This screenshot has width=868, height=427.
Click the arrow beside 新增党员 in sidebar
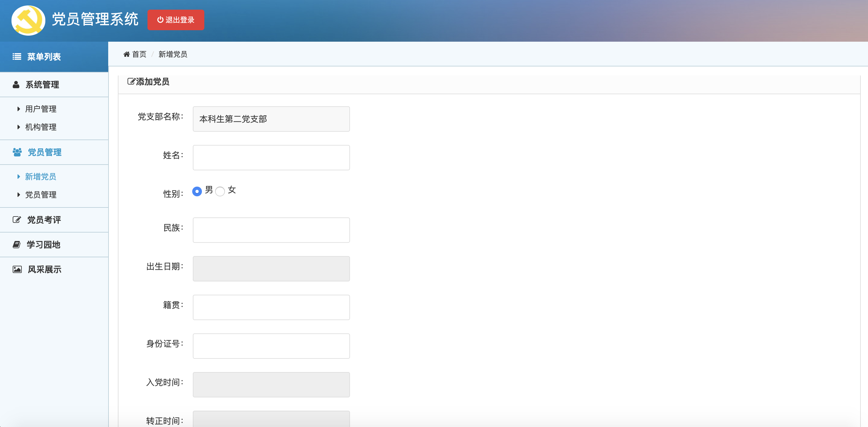tap(18, 176)
